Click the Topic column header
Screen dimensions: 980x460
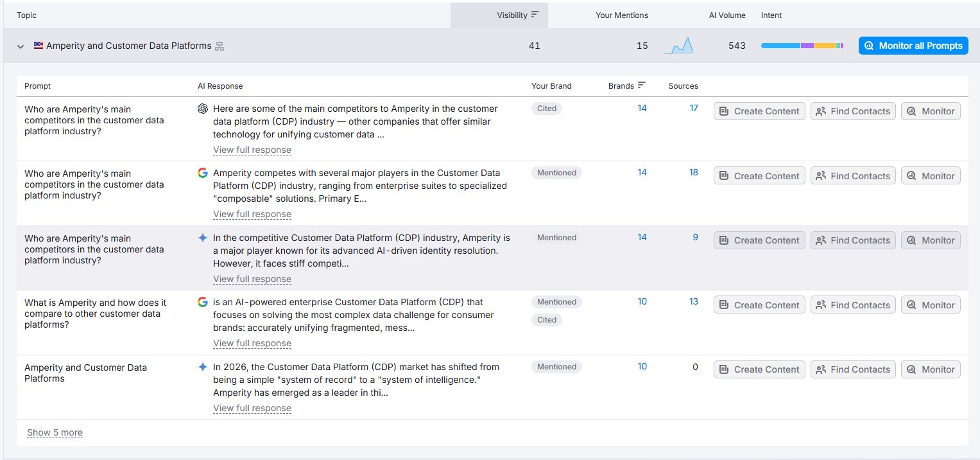coord(26,15)
